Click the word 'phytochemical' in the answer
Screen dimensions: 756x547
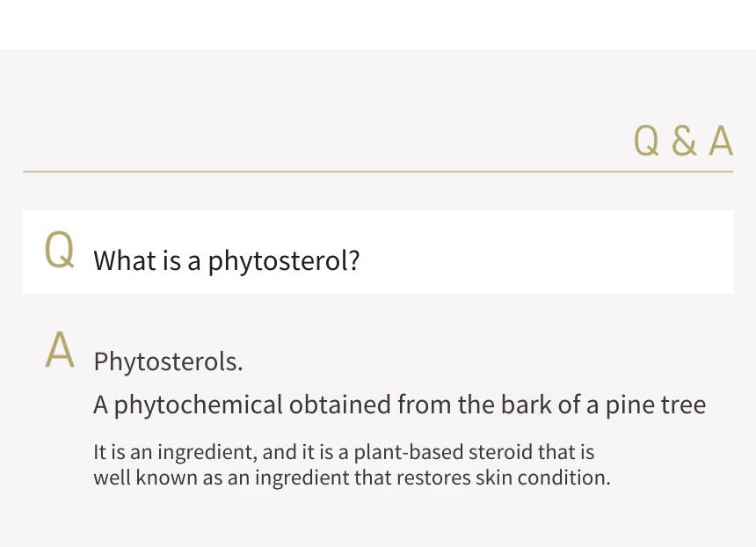pyautogui.click(x=198, y=405)
